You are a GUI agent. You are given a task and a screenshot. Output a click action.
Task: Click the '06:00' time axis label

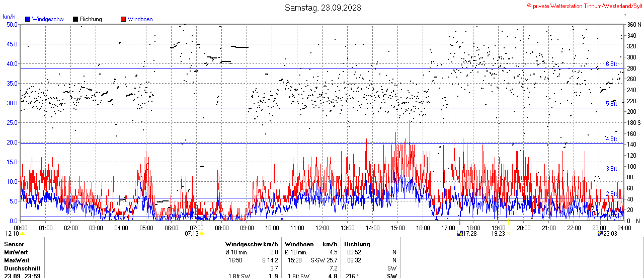171,228
